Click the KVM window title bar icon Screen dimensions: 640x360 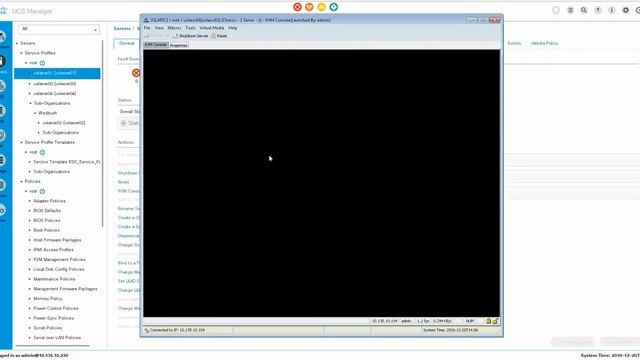pos(146,20)
